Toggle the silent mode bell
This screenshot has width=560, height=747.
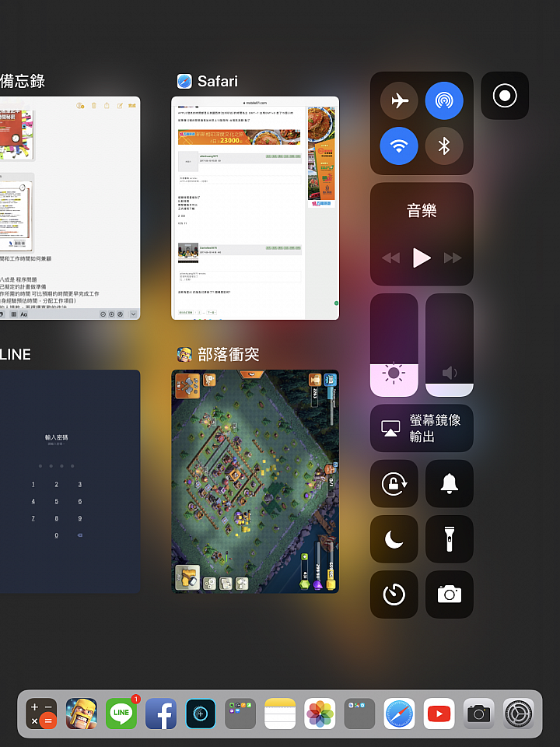click(449, 483)
